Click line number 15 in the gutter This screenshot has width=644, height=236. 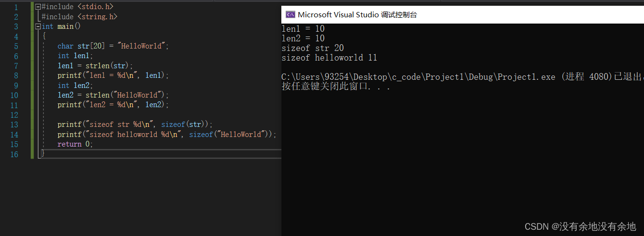(x=14, y=144)
